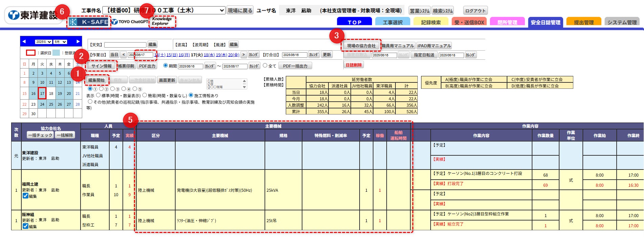The height and width of the screenshot is (237, 644).
Task: Select day 24 in the calendar
Action: click(42, 104)
